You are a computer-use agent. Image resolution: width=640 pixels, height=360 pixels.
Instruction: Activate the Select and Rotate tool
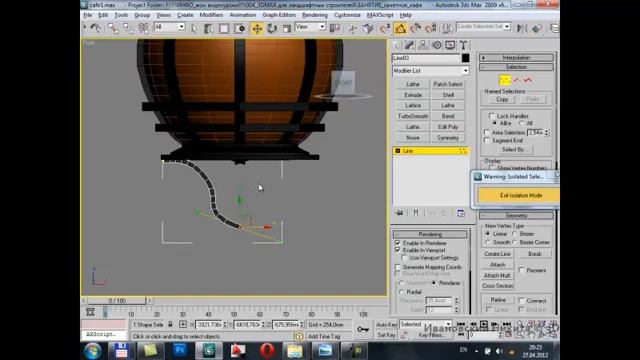click(272, 28)
